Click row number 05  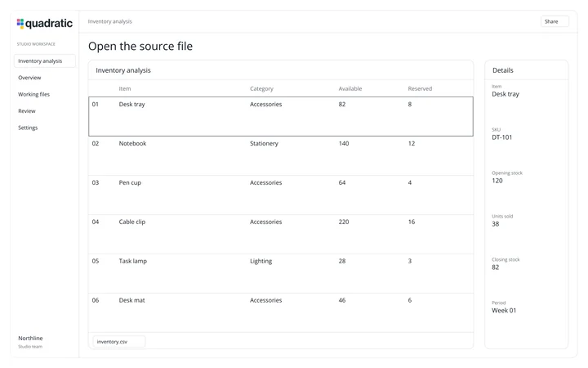click(96, 261)
